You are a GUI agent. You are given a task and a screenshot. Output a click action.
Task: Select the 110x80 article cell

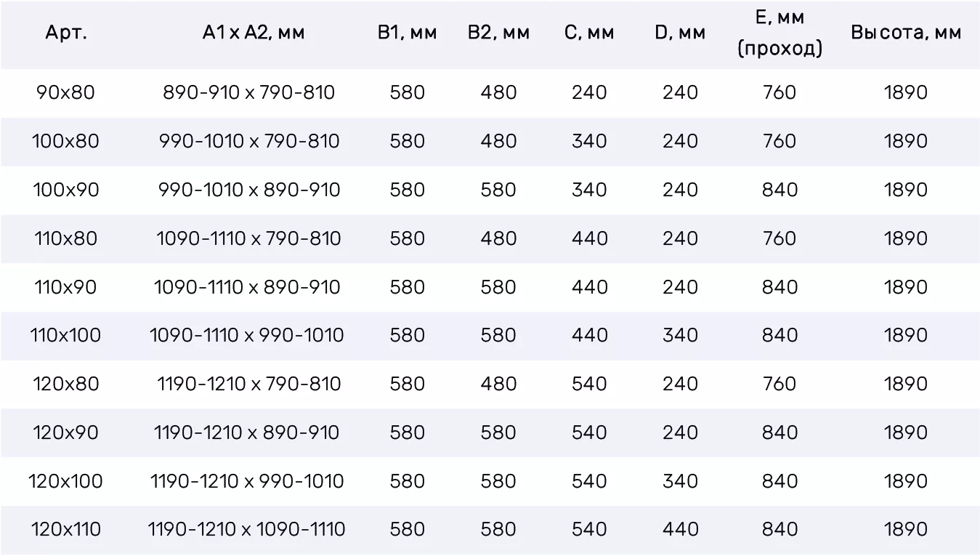pos(65,238)
